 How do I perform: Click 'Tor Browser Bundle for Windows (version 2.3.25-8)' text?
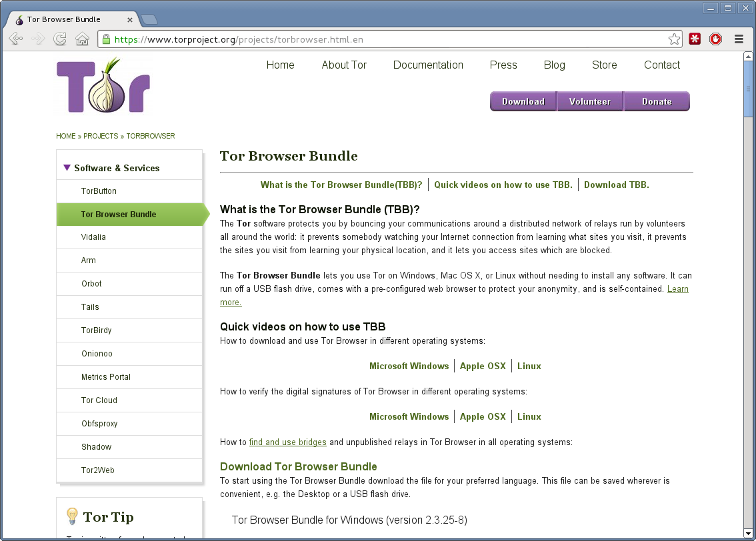pyautogui.click(x=349, y=520)
